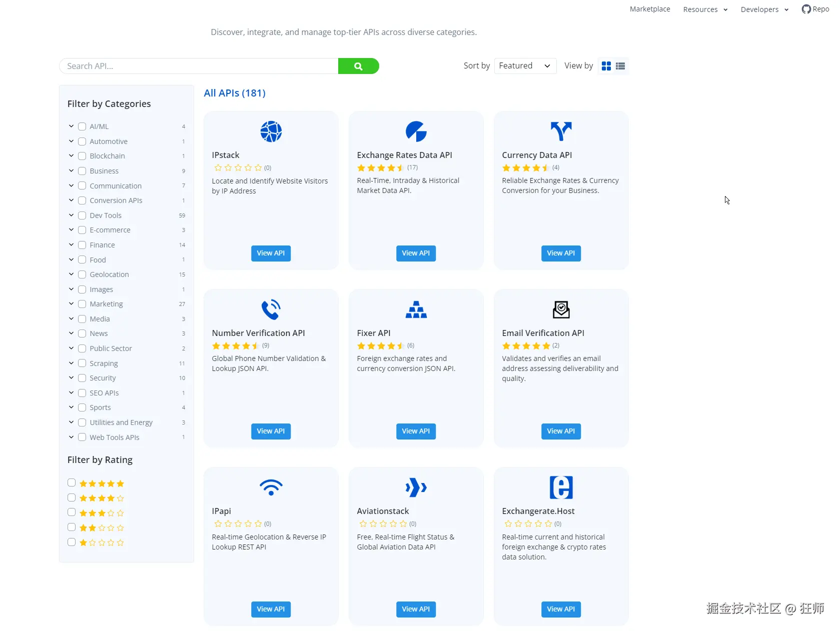Check the one-star rating filter checkbox
840x631 pixels.
72,542
